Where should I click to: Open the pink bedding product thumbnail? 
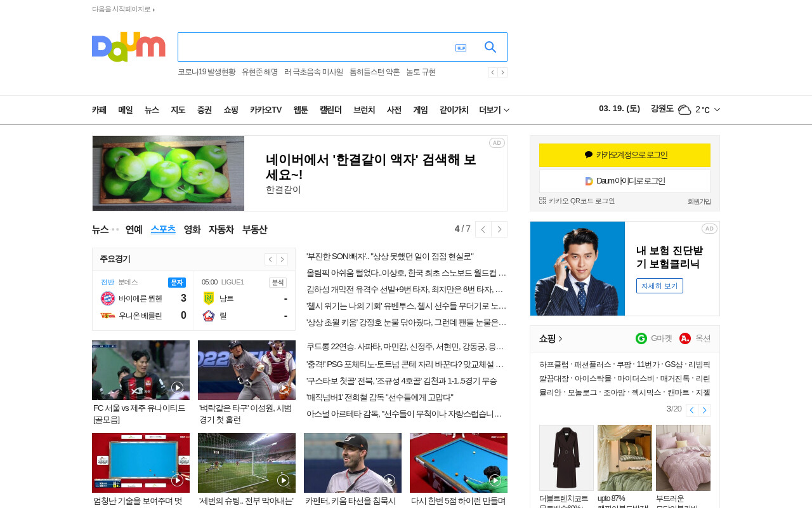(683, 458)
